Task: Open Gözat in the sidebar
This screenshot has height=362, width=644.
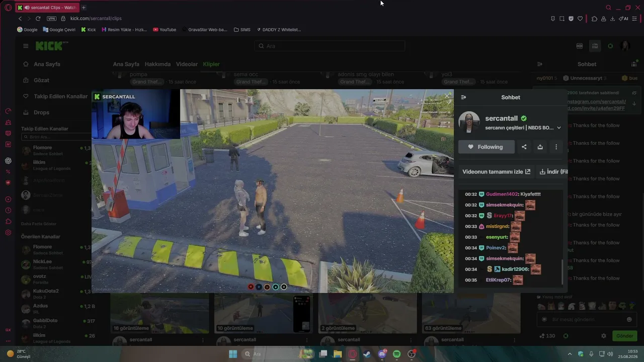Action: click(x=36, y=80)
